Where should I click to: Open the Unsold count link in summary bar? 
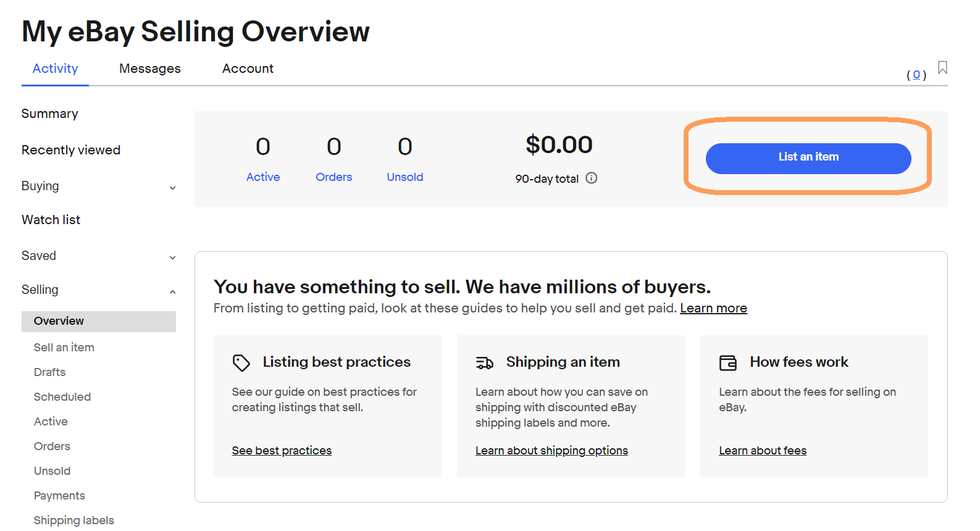[405, 177]
